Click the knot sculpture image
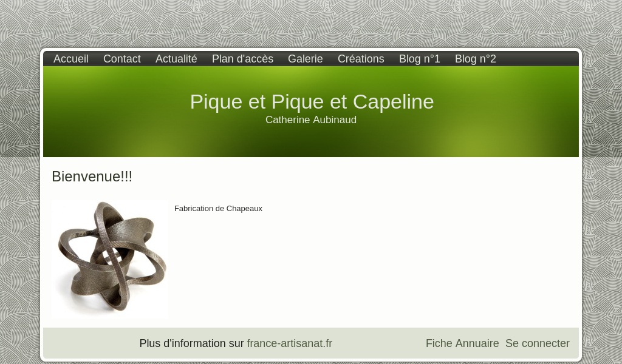Screen dimensions: 622x364 pyautogui.click(x=110, y=258)
